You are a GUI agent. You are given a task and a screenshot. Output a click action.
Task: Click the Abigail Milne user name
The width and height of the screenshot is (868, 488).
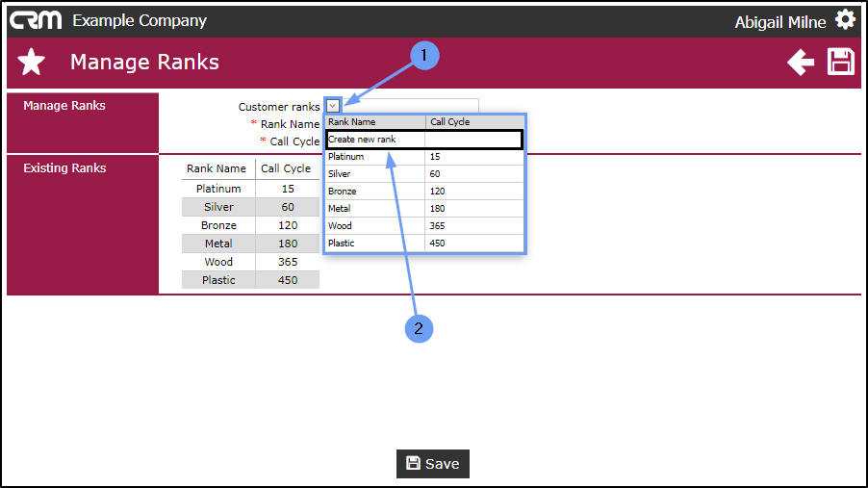pyautogui.click(x=780, y=22)
